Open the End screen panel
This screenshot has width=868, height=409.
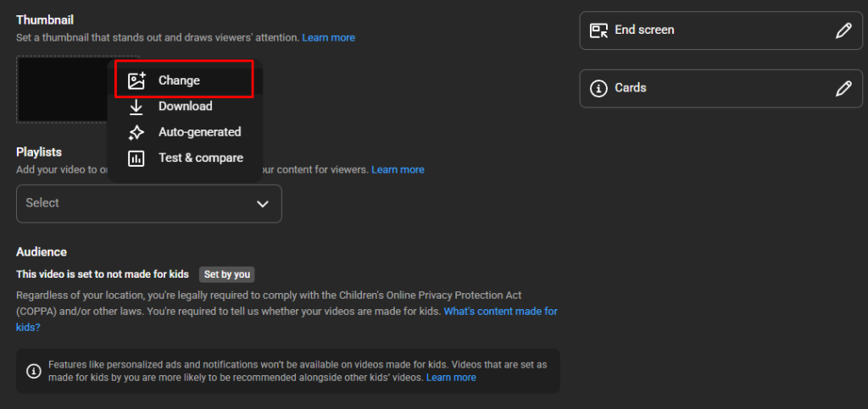(721, 30)
